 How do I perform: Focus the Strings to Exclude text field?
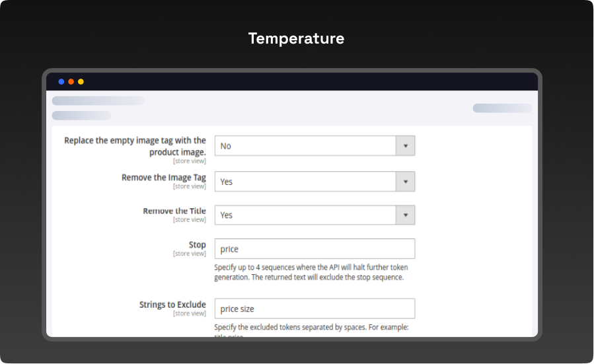coord(315,309)
